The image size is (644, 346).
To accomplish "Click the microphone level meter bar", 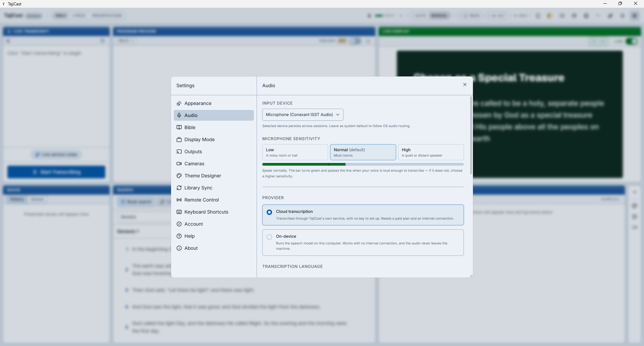I will (363, 164).
